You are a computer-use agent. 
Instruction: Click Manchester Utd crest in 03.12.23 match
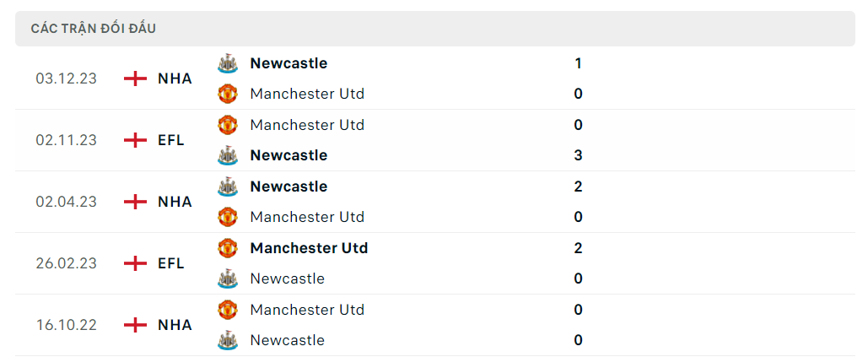[x=228, y=94]
